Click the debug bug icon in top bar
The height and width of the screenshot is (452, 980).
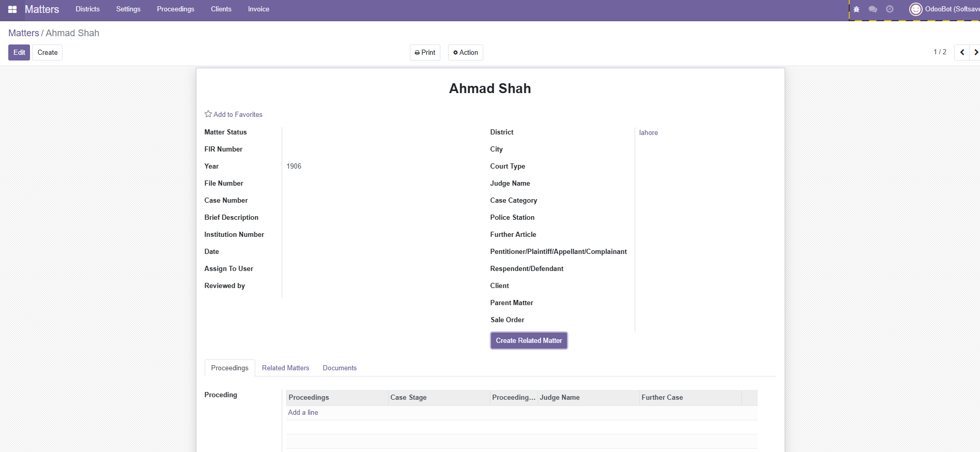[x=856, y=9]
